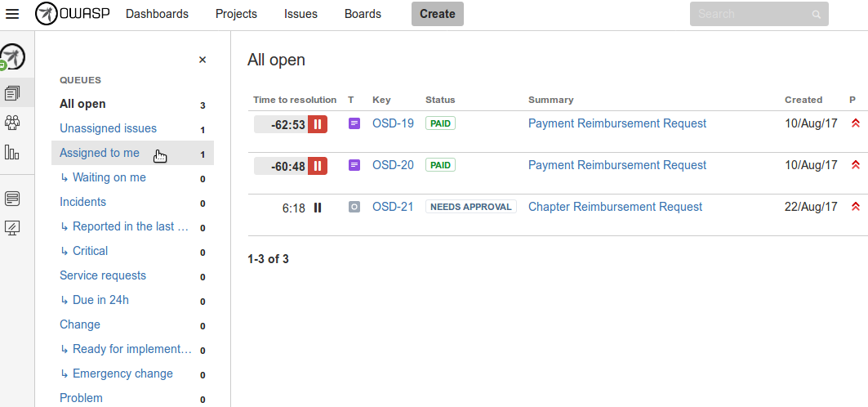Open issue OSD-21 key link
868x407 pixels.
(x=393, y=207)
